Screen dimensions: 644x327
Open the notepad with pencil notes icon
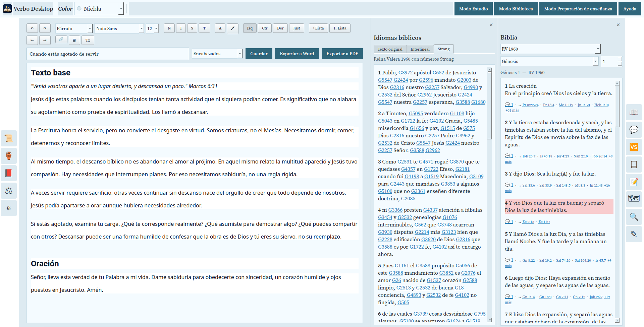(634, 182)
